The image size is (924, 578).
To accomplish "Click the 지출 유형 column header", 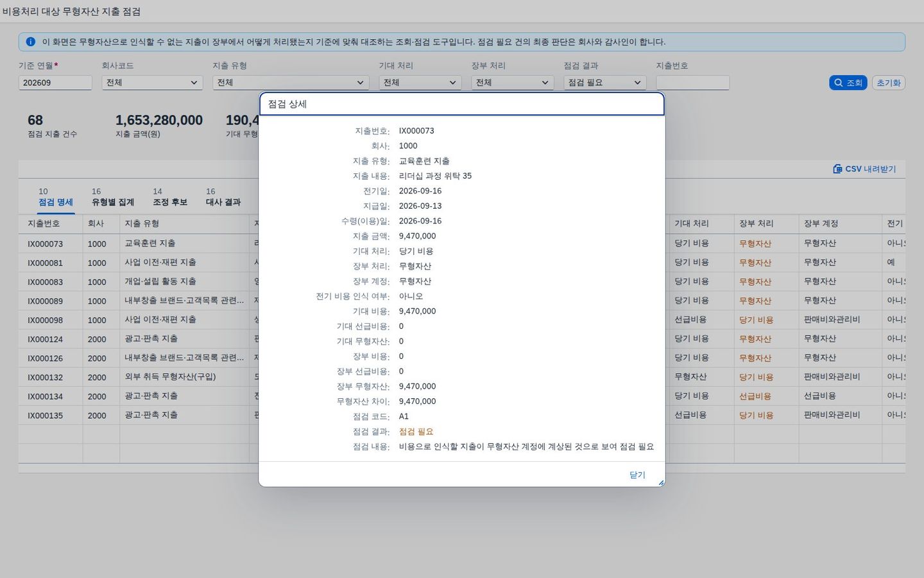I will point(184,223).
